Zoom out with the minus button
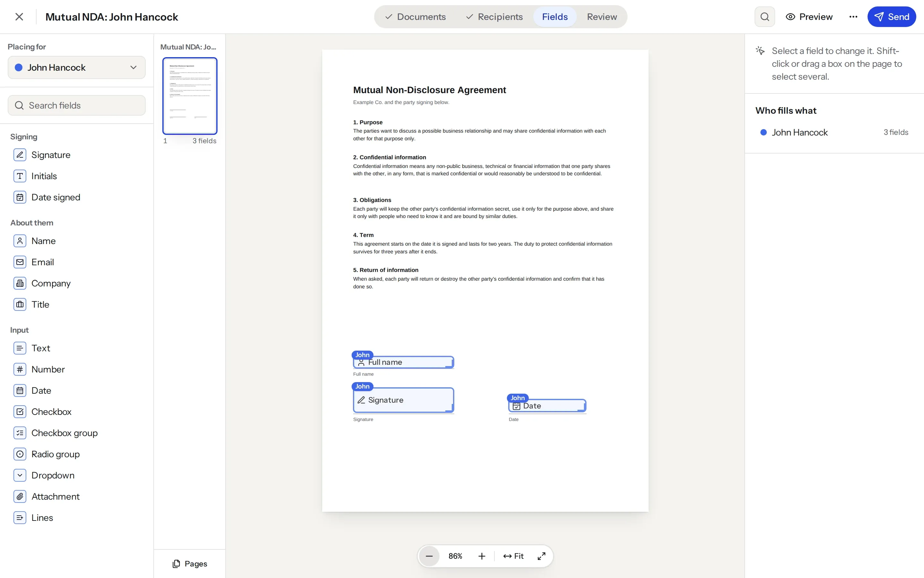This screenshot has width=924, height=578. (429, 556)
